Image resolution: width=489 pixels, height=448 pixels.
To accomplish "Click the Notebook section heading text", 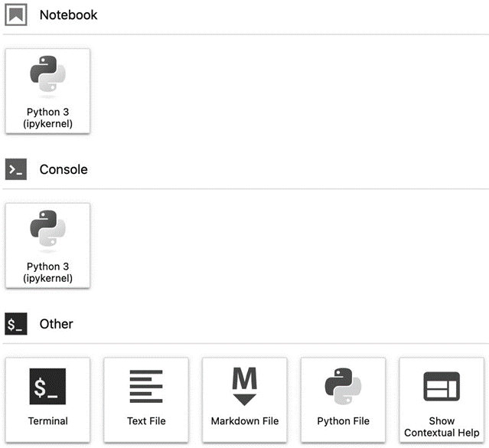I will (69, 15).
